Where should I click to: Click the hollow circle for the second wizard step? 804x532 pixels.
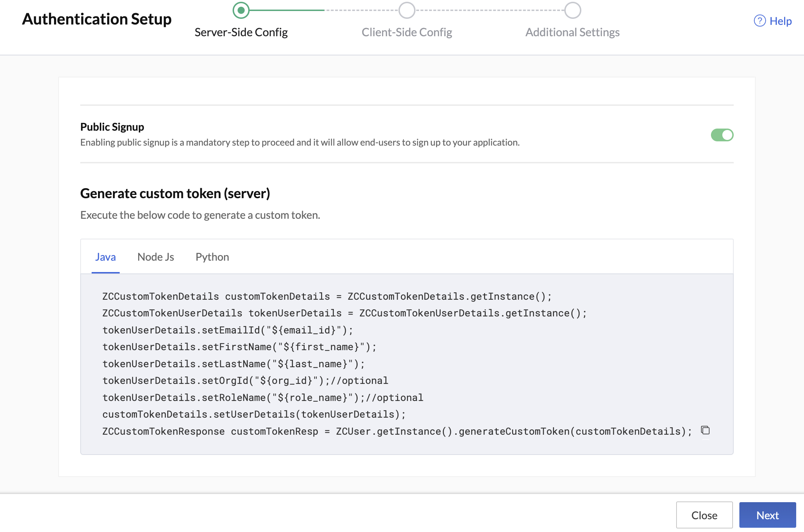(x=407, y=11)
